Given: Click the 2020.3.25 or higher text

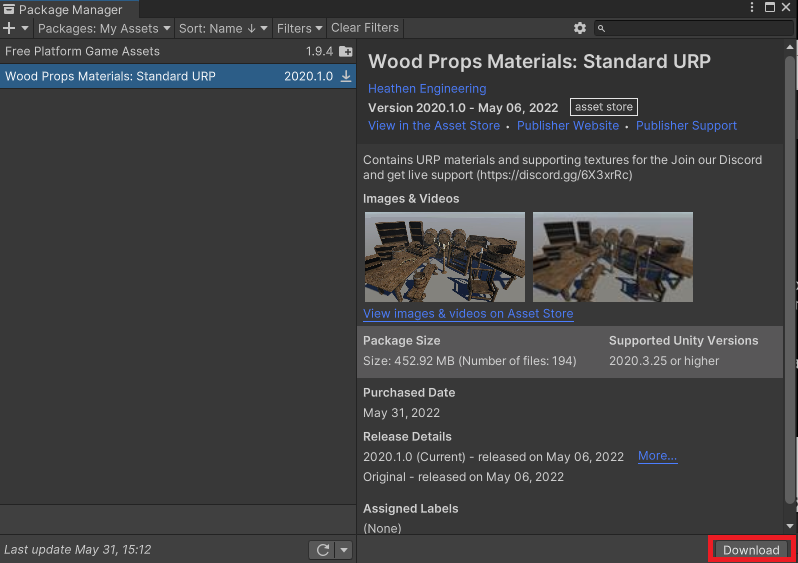Looking at the screenshot, I should (664, 361).
